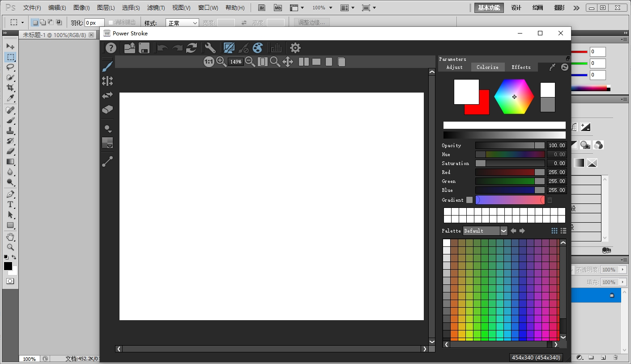Select the paint brush stroke tool

(x=107, y=67)
